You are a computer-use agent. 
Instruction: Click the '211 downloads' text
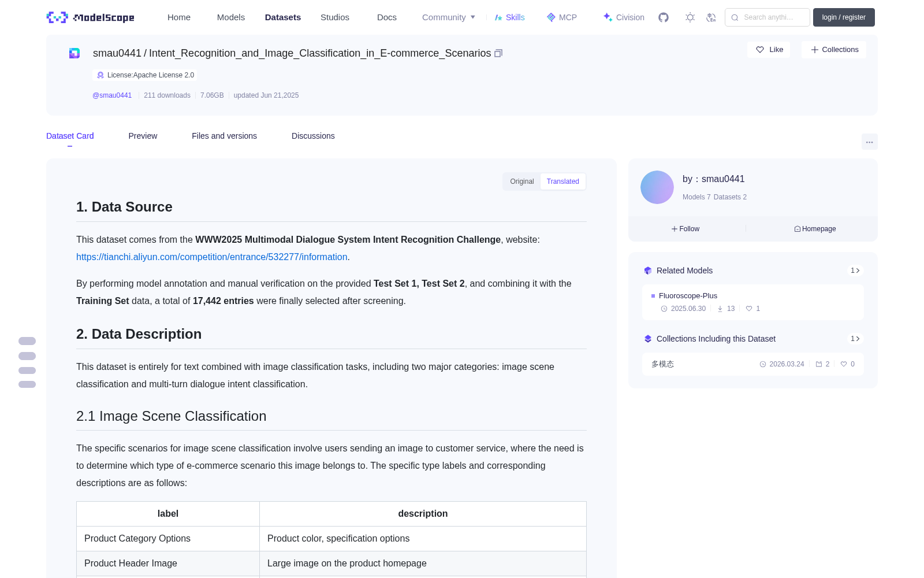click(x=167, y=95)
